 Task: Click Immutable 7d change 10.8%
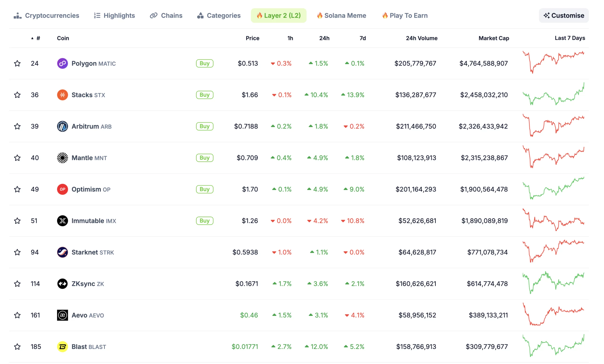[x=353, y=221]
